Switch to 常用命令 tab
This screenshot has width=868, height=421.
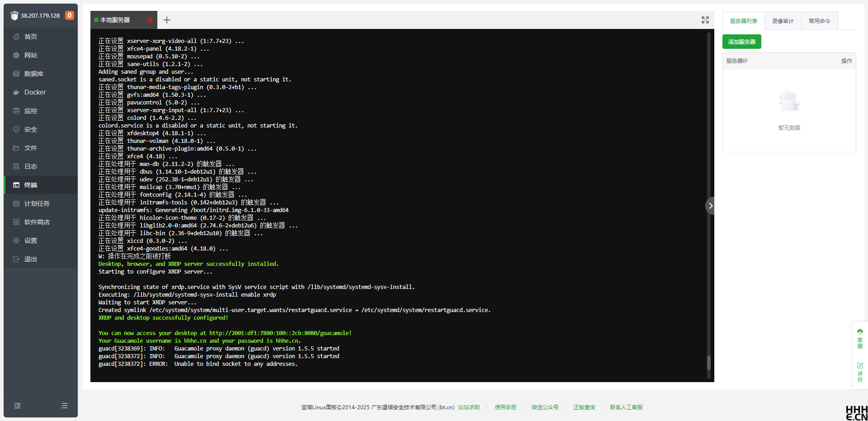(x=820, y=21)
